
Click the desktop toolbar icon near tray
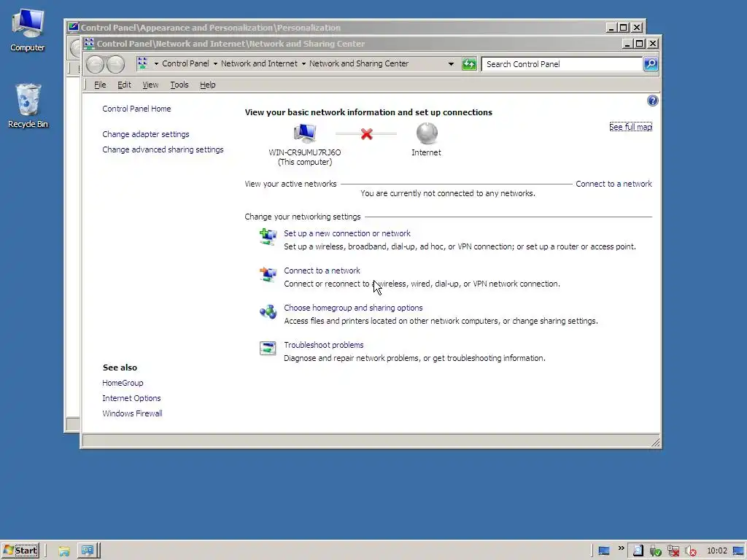[604, 551]
